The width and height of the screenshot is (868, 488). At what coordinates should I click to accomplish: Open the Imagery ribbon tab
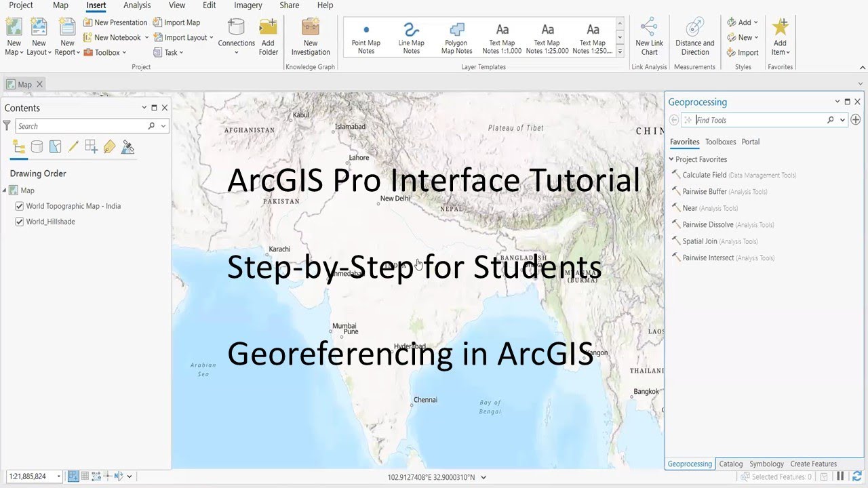[x=248, y=5]
